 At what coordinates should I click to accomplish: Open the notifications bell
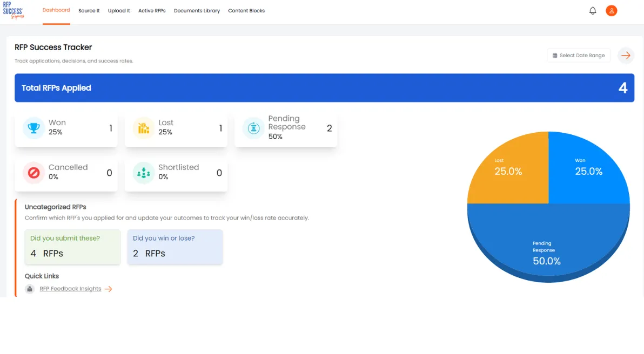pyautogui.click(x=592, y=11)
